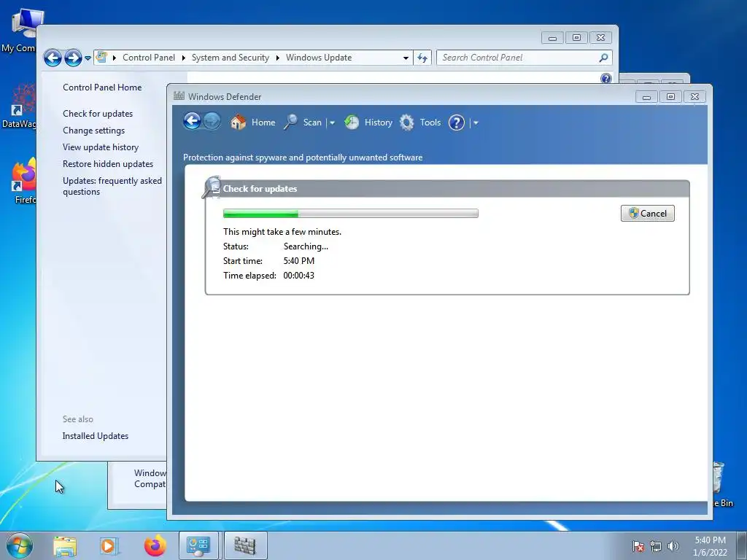Click the Show desktop strip
Screen dimensions: 747x560
[x=742, y=545]
